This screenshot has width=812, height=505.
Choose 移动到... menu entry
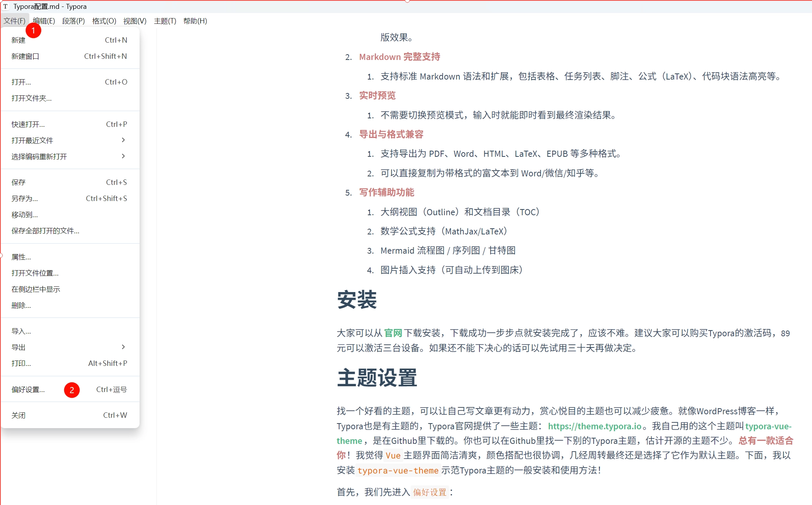70,214
